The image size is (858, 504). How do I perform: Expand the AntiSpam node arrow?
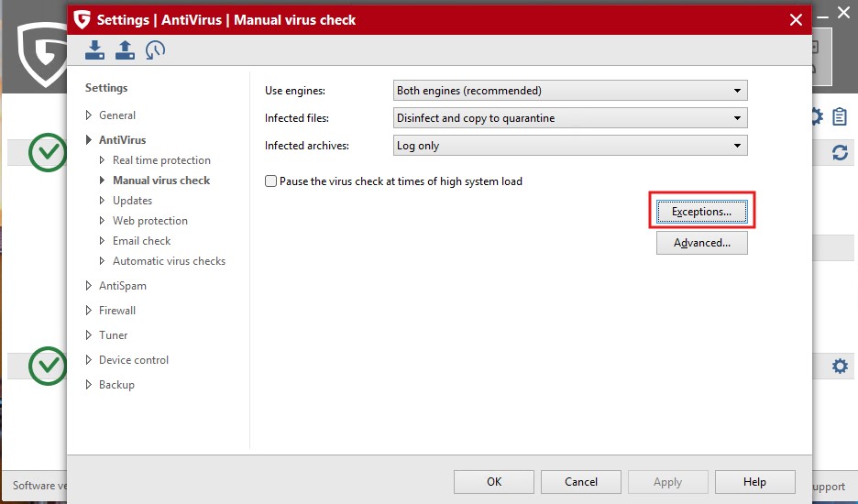point(89,286)
